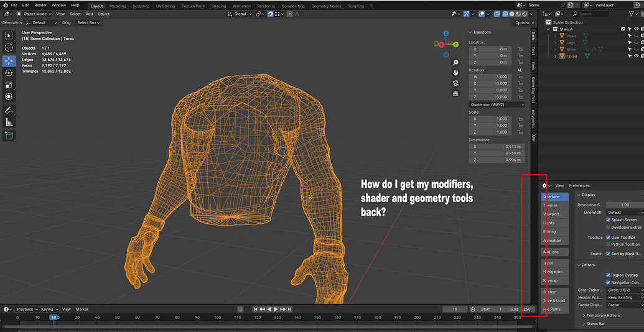Select the Move tool
Viewport: 644px width, 332px height.
pyautogui.click(x=9, y=61)
